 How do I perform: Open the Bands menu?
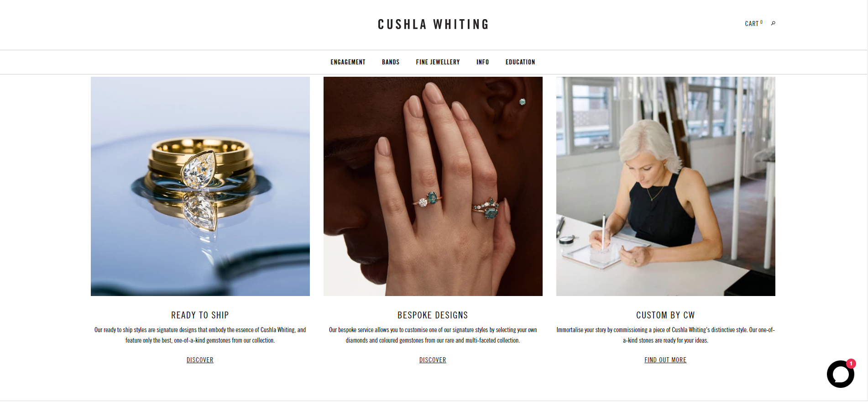(391, 62)
